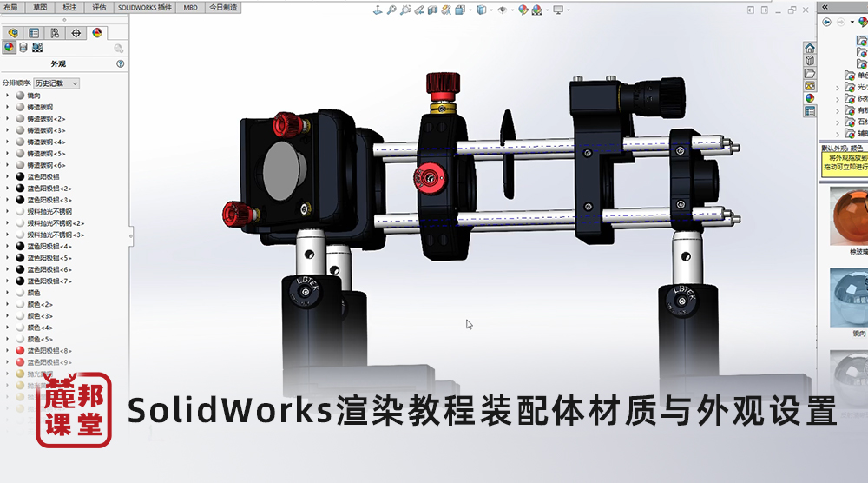The image size is (868, 483).
Task: Show scenes, lights and cameras view
Action: coord(37,48)
